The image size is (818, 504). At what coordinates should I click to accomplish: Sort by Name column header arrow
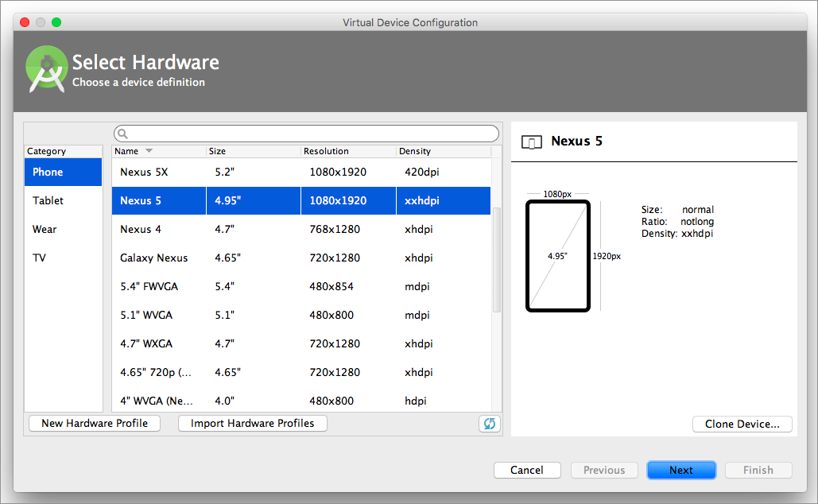(x=149, y=151)
